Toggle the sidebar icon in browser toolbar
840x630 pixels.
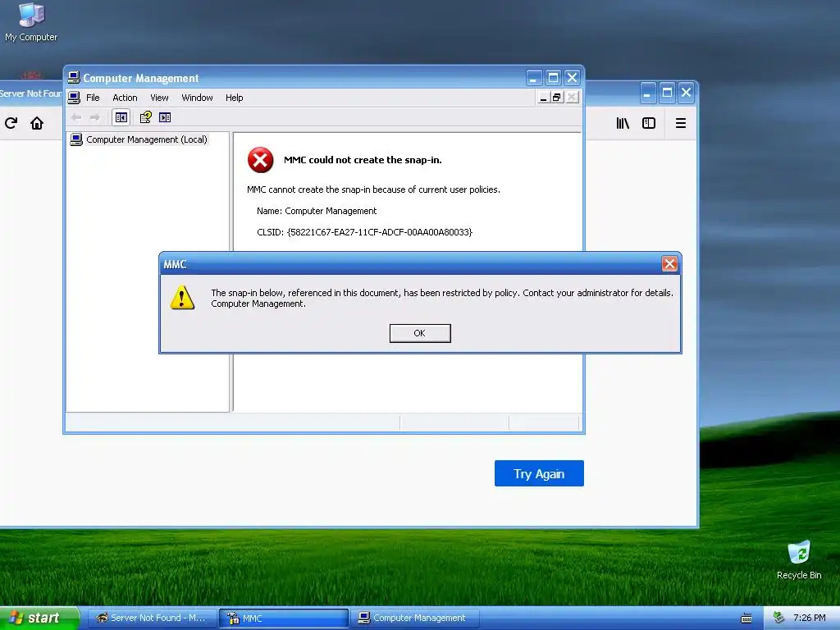(x=649, y=123)
